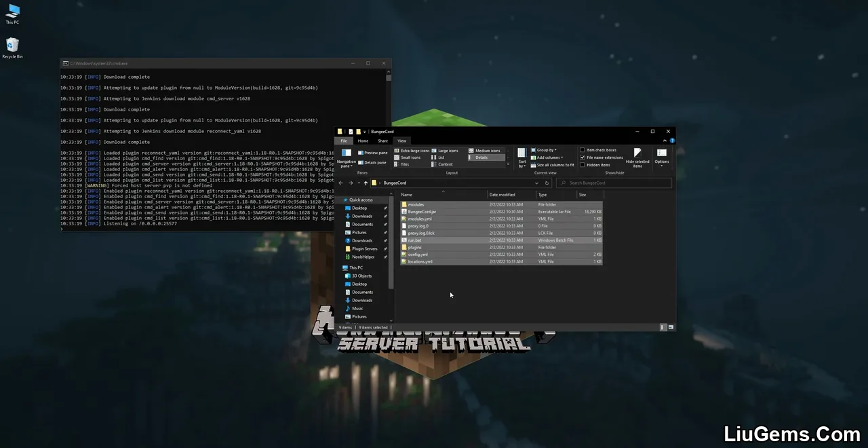Refresh the BungeeCord folder

[x=547, y=183]
